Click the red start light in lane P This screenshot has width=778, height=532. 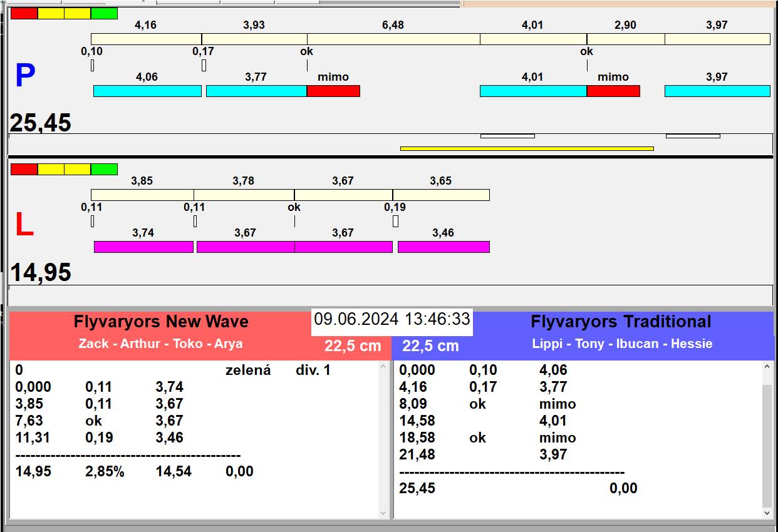(x=24, y=13)
